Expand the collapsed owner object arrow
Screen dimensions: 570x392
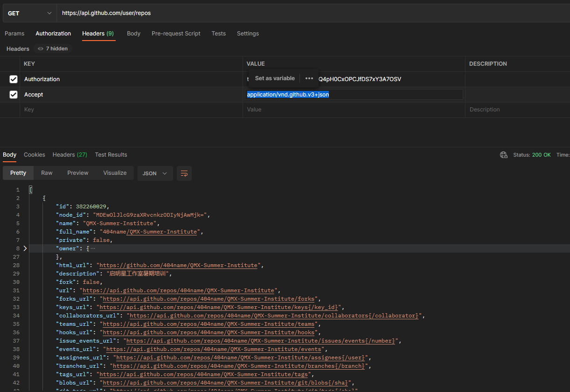point(25,248)
